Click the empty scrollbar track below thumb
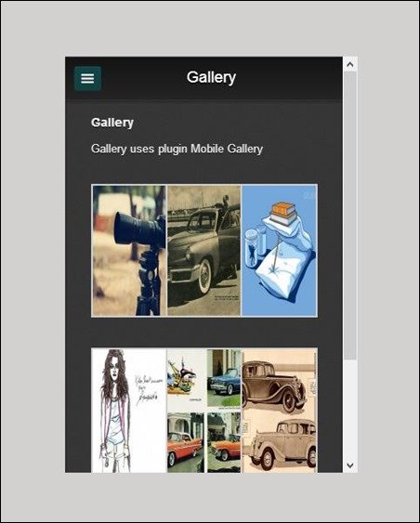 tap(350, 409)
